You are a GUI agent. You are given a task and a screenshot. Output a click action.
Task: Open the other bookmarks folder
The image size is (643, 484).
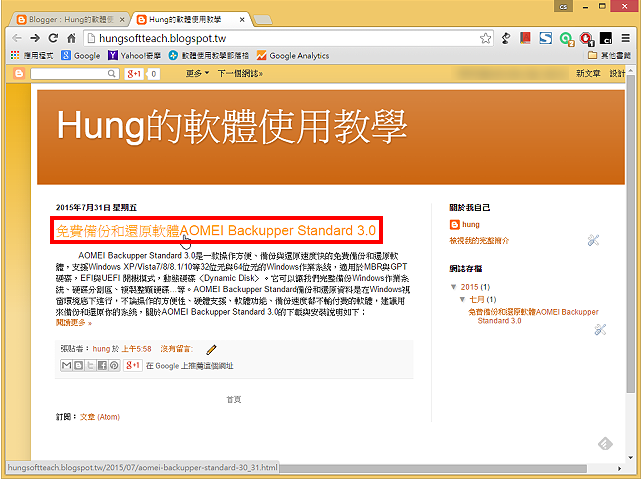coord(609,55)
